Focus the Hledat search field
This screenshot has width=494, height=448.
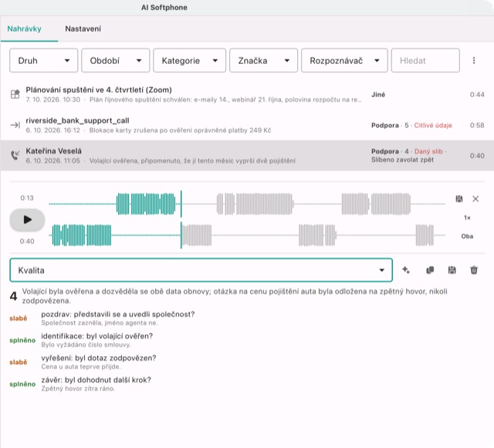click(x=425, y=60)
